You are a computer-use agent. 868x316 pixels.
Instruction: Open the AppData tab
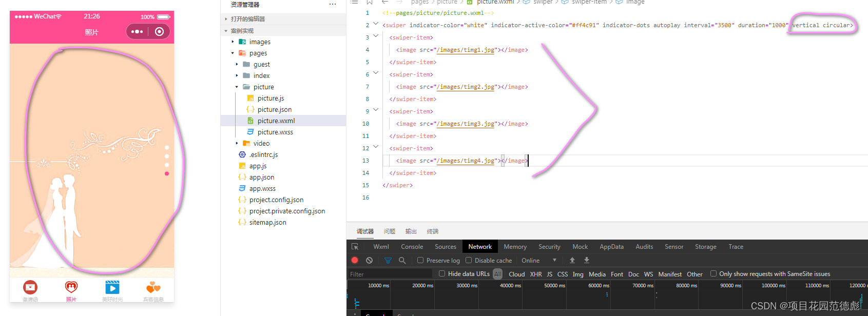click(611, 247)
